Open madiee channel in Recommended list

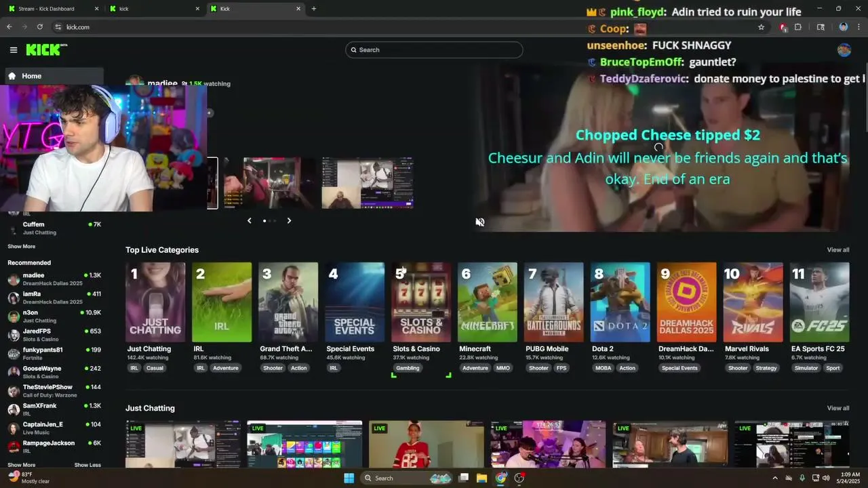pos(54,279)
